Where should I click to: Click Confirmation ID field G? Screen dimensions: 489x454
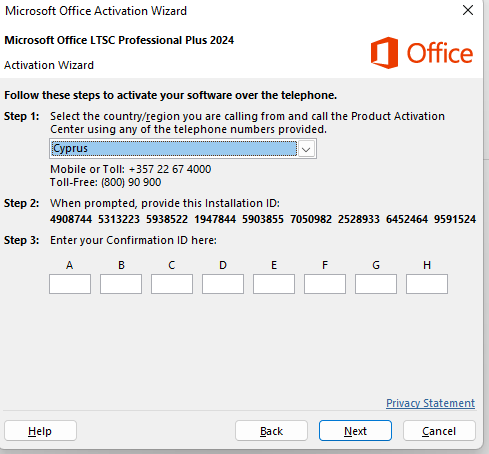click(376, 284)
